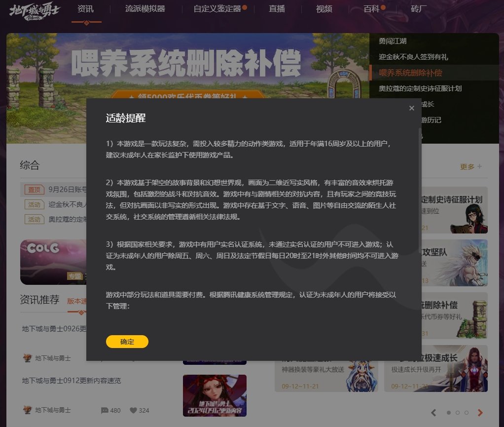
Task: Open the large 喂养系统删除补偿 banner image
Action: click(x=188, y=66)
